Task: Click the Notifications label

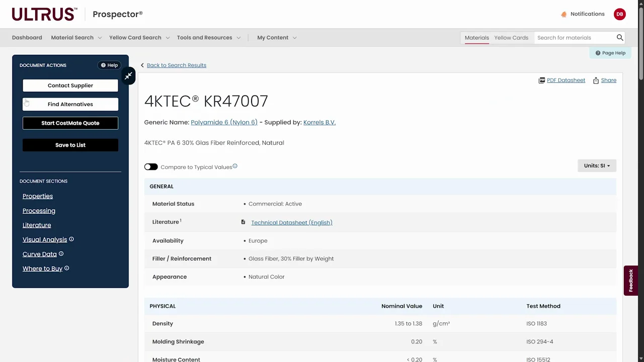Action: (588, 14)
